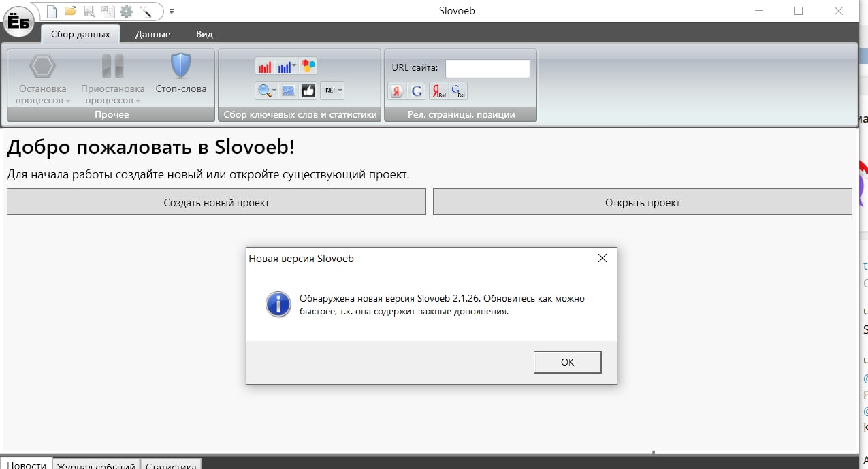
Task: Click the grayed save-as icon in quick access
Action: click(108, 12)
